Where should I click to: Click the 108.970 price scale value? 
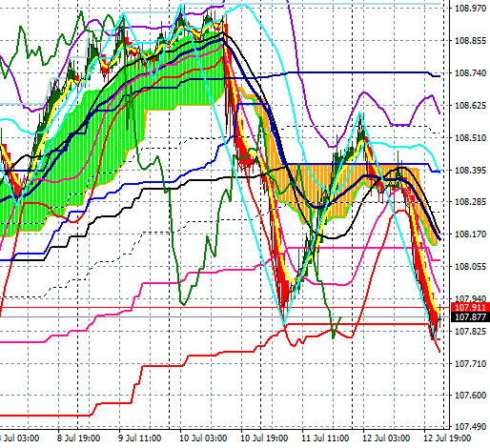471,8
